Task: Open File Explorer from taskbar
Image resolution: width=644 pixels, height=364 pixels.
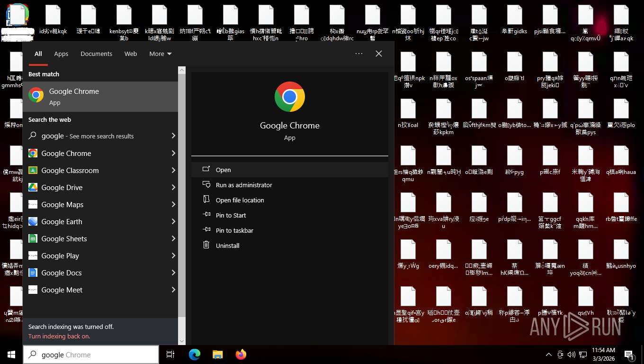Action: pos(218,355)
